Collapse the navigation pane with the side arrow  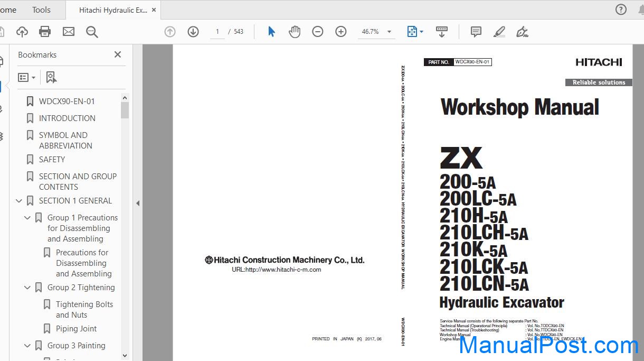pos(138,203)
